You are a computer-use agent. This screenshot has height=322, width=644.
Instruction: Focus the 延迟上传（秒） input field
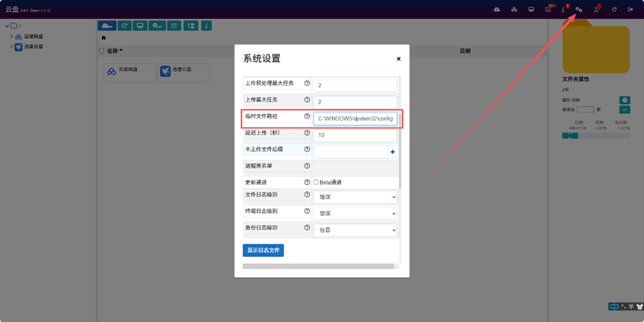point(355,135)
